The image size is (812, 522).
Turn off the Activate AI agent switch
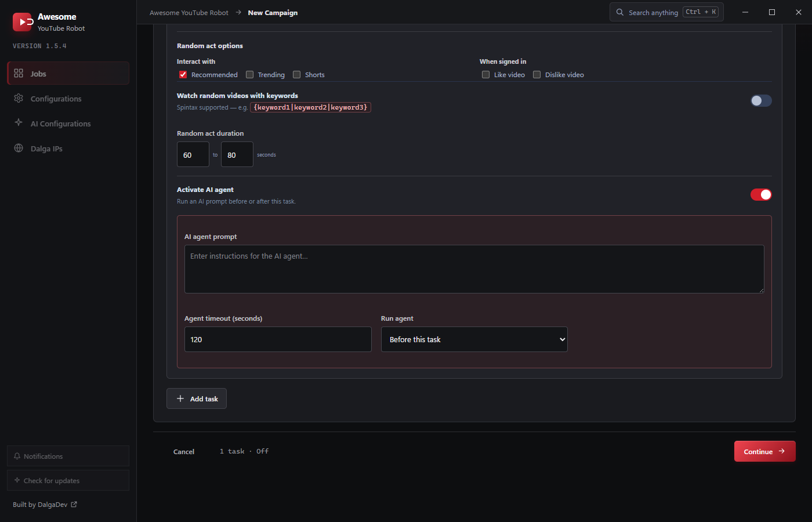(761, 195)
